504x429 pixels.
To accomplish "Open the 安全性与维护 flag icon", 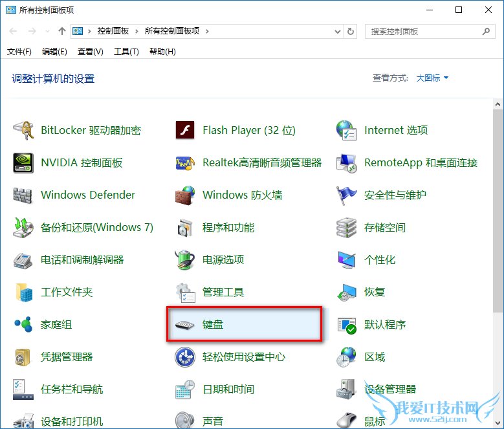I will coord(346,195).
